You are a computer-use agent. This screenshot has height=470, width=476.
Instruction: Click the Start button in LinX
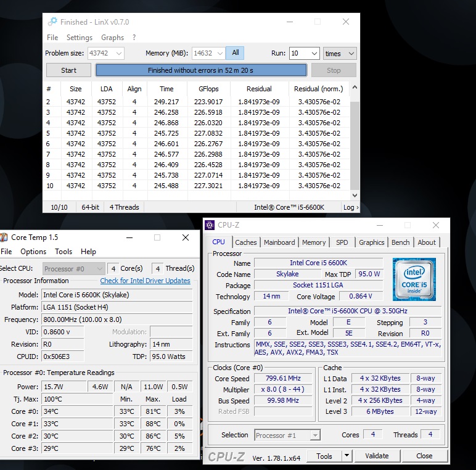tap(68, 70)
